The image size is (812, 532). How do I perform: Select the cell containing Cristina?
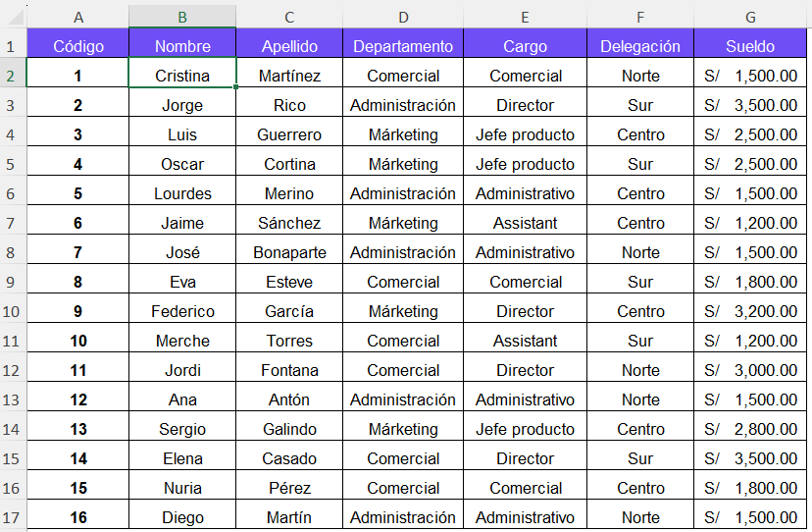(182, 76)
